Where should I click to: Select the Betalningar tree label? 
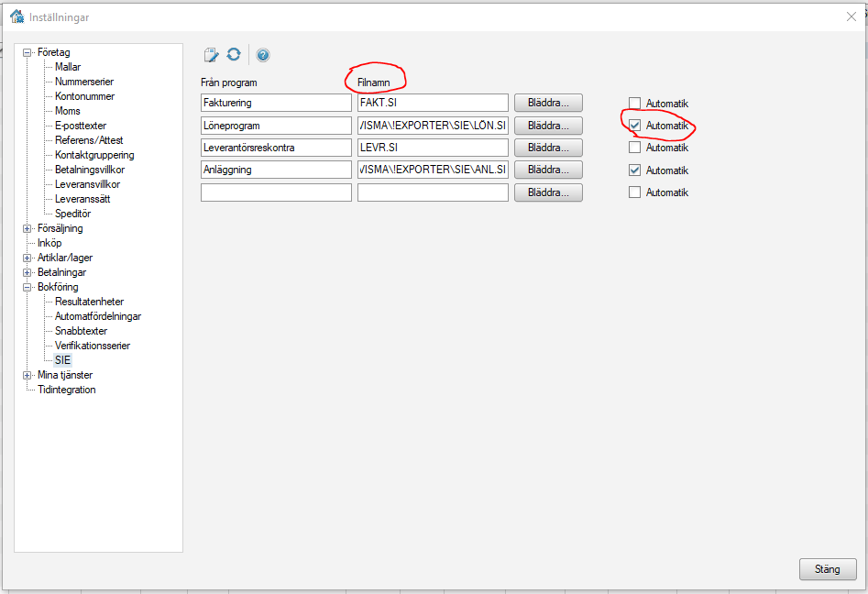click(x=61, y=272)
